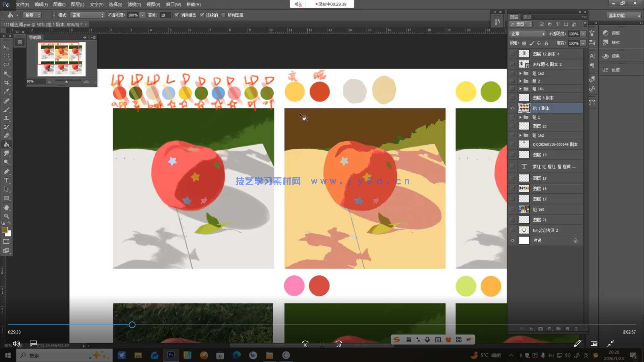Select the Rectangular Marquee tool
This screenshot has height=362, width=644.
[x=6, y=56]
